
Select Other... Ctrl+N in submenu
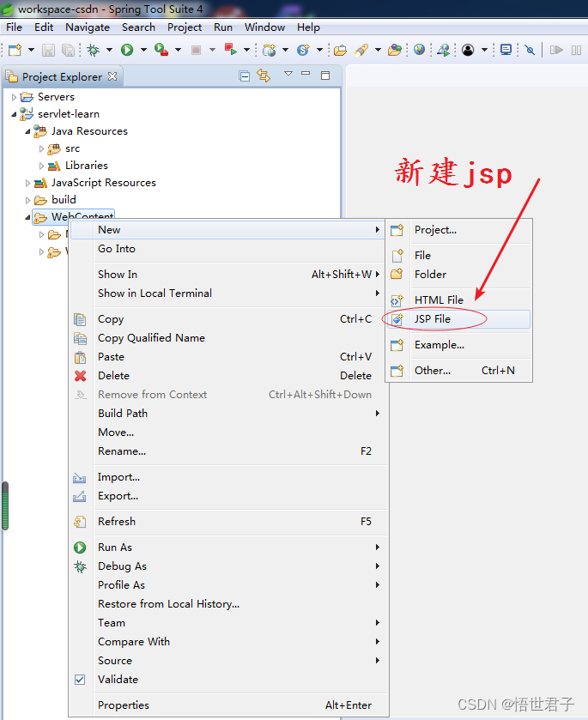tap(458, 371)
